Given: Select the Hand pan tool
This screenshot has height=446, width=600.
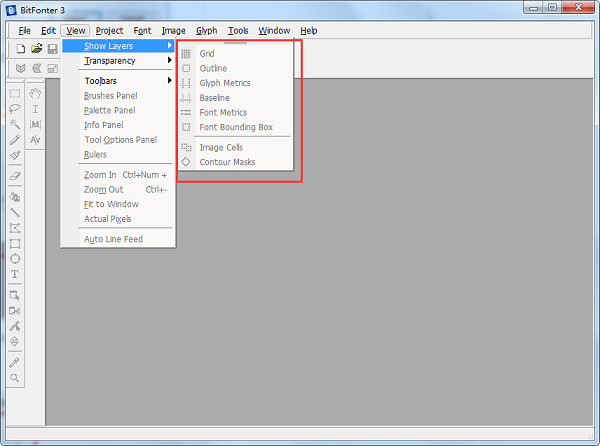Looking at the screenshot, I should 35,93.
